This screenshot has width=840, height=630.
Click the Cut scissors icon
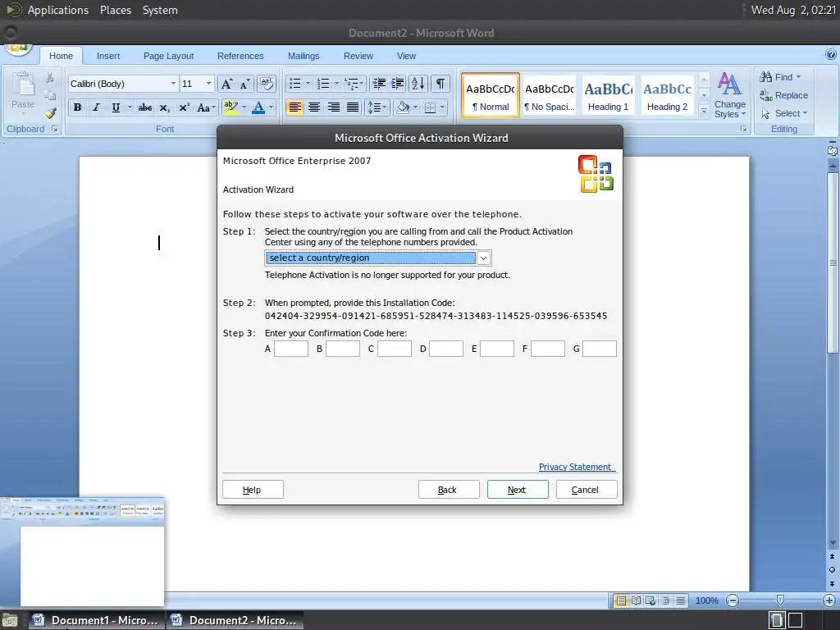50,78
